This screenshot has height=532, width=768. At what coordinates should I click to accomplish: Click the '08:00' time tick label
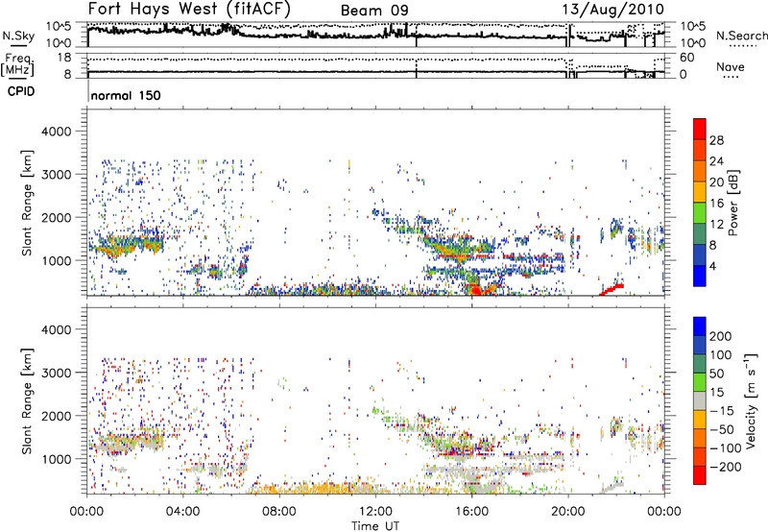(x=279, y=511)
